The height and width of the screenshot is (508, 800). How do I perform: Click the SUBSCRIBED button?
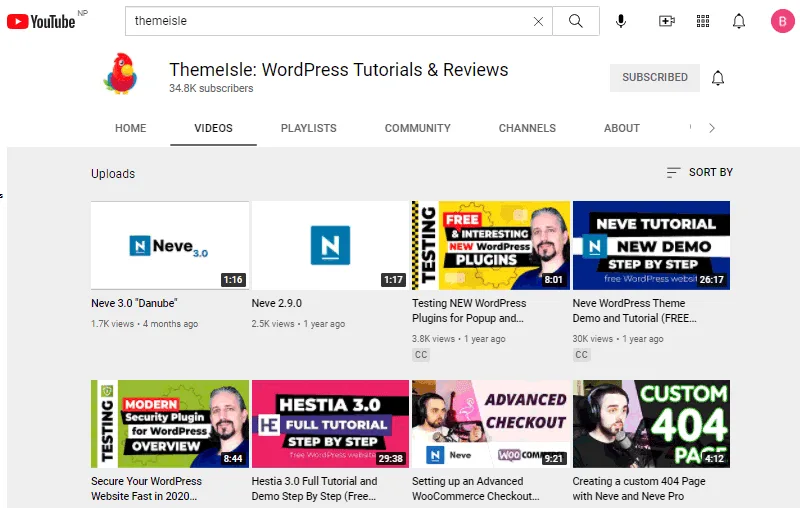point(655,78)
